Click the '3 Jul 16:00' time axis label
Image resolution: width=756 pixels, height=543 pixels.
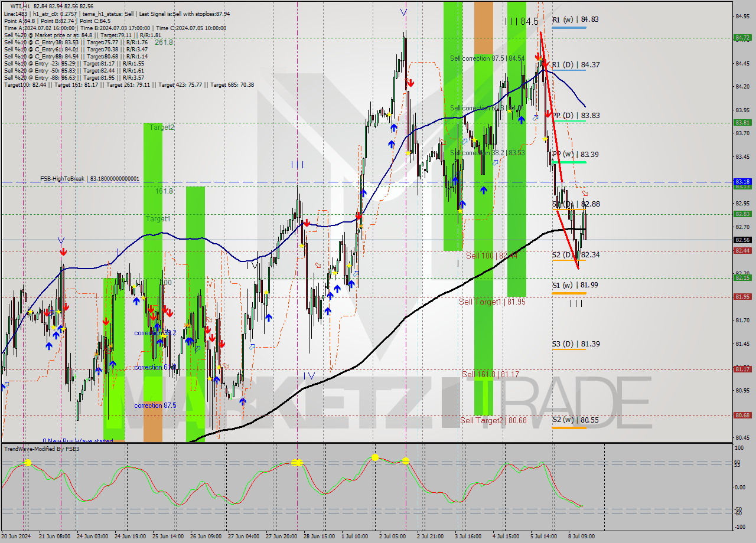[468, 537]
